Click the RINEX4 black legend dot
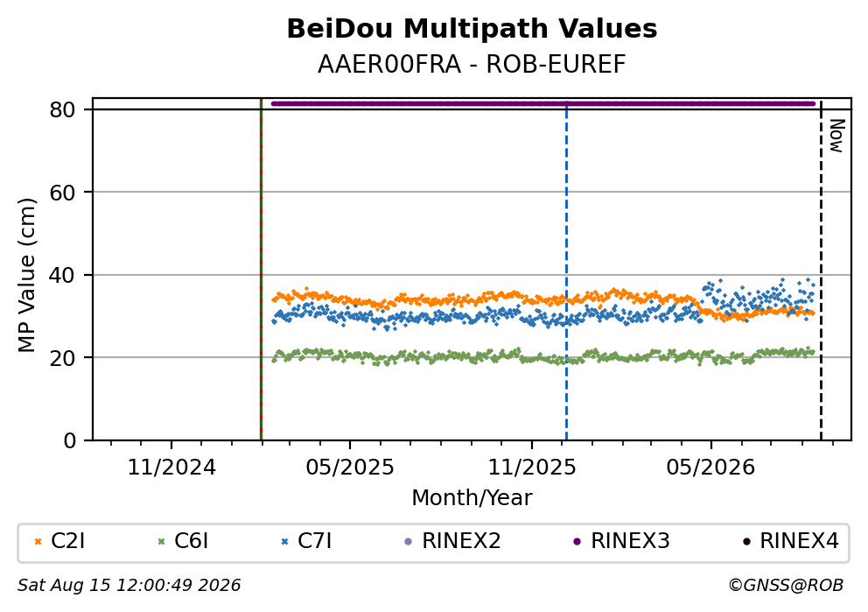 point(746,542)
